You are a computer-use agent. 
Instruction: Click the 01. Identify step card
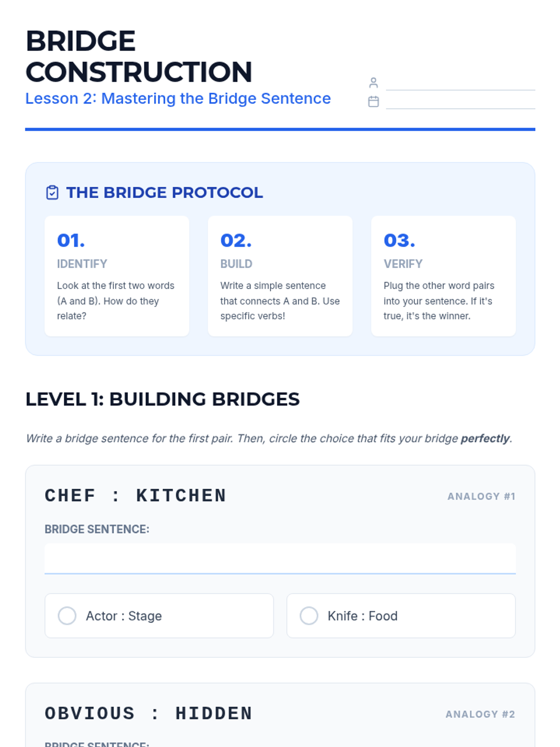point(117,275)
